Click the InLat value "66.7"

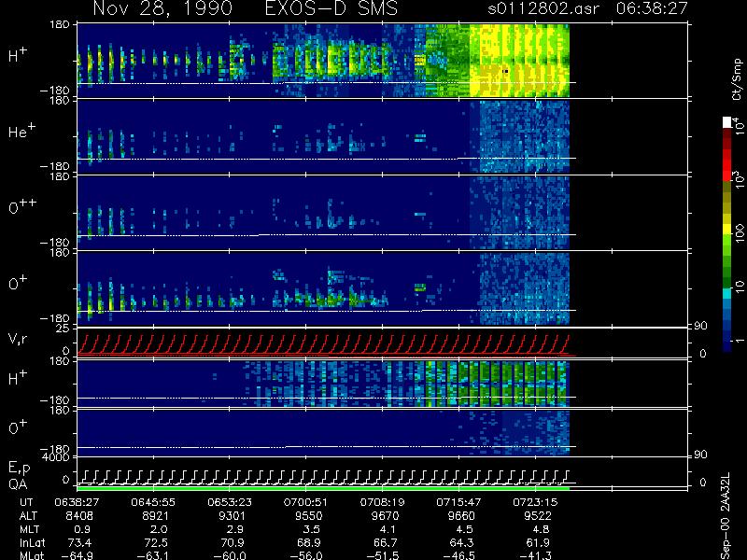(386, 543)
